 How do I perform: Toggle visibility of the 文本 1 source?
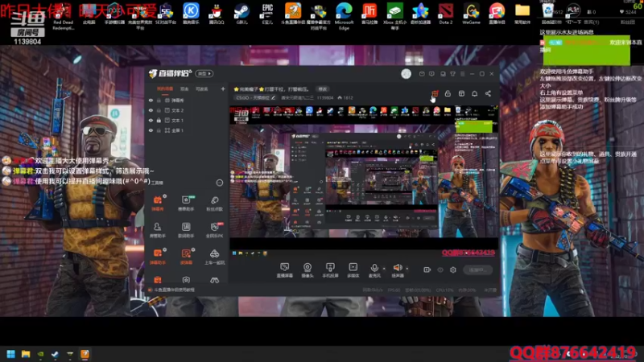[151, 120]
